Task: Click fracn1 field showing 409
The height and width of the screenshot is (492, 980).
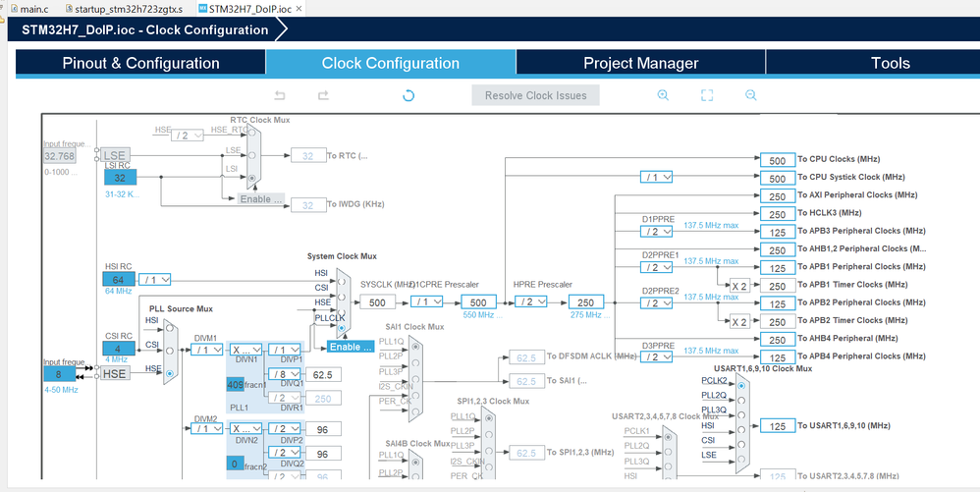Action: pos(235,385)
